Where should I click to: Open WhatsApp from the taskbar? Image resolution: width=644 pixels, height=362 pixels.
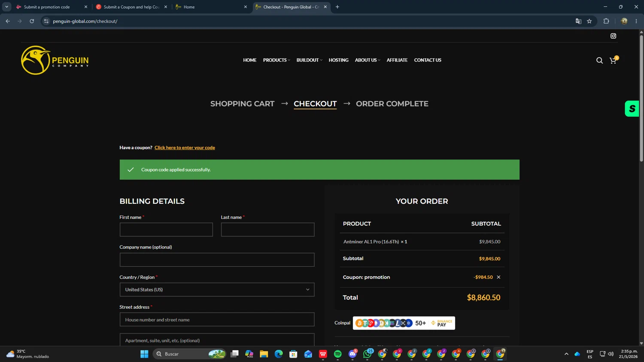368,354
